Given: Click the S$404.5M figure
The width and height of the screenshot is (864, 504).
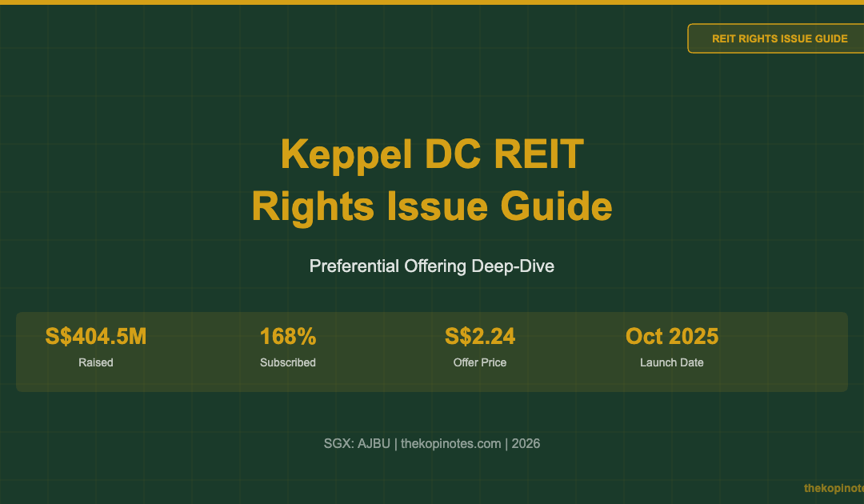Looking at the screenshot, I should click(96, 337).
